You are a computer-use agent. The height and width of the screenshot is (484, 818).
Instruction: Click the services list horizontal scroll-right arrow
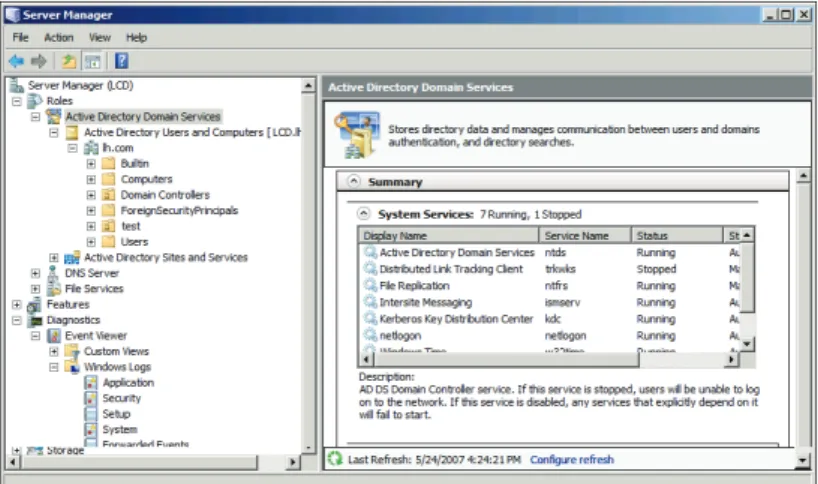click(732, 359)
